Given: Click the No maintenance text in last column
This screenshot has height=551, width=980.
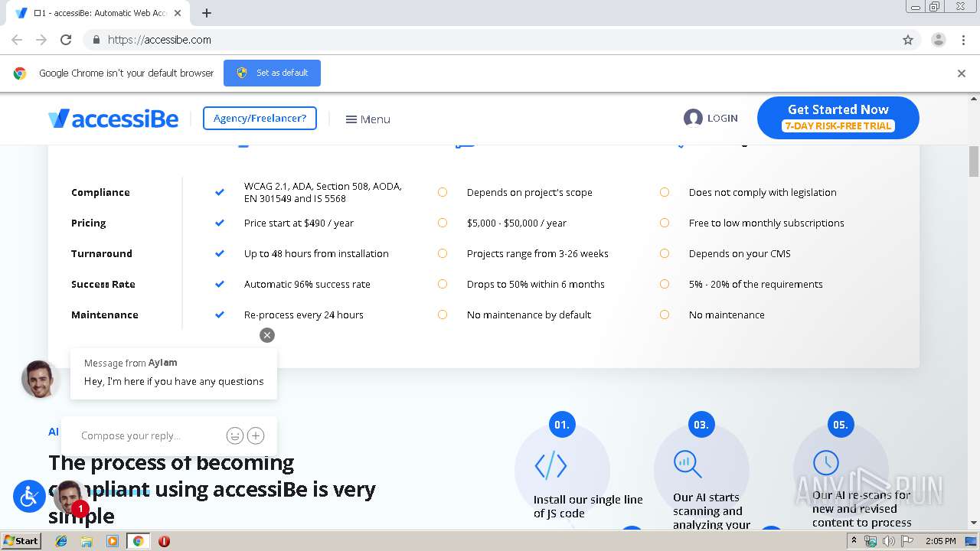Looking at the screenshot, I should tap(727, 315).
